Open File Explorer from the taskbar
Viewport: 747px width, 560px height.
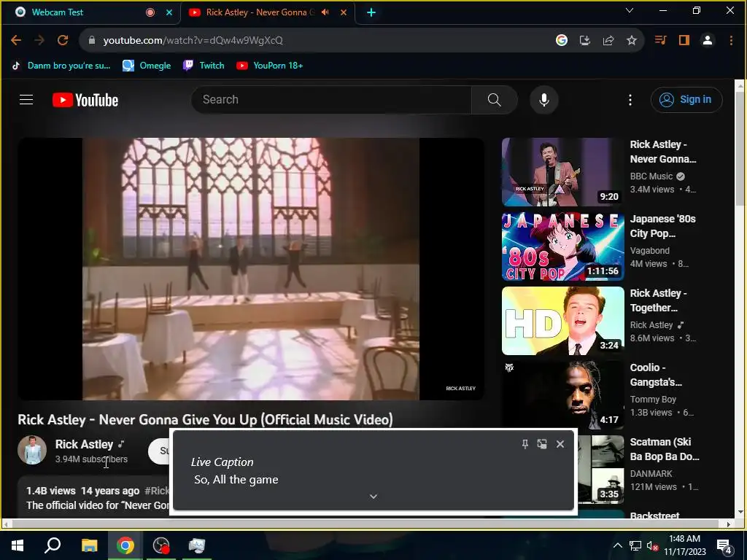click(89, 545)
